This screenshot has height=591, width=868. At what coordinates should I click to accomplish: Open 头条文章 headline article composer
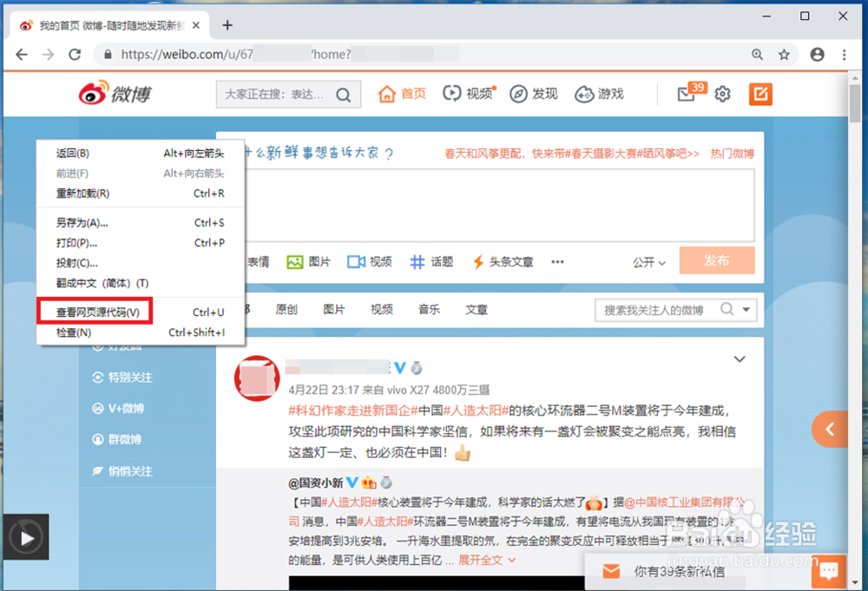pyautogui.click(x=503, y=260)
